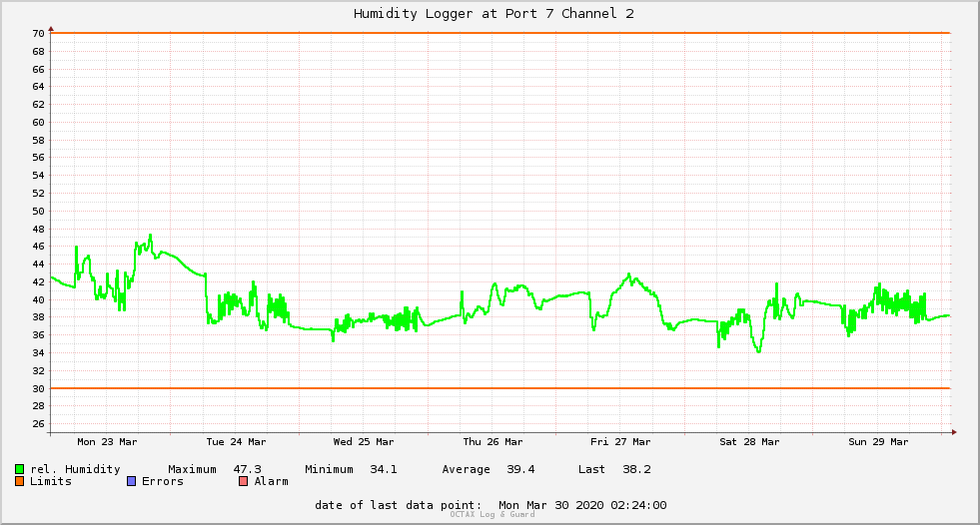980x525 pixels.
Task: Click the 'Sat 28 Mar' x-axis label
Action: coord(749,441)
